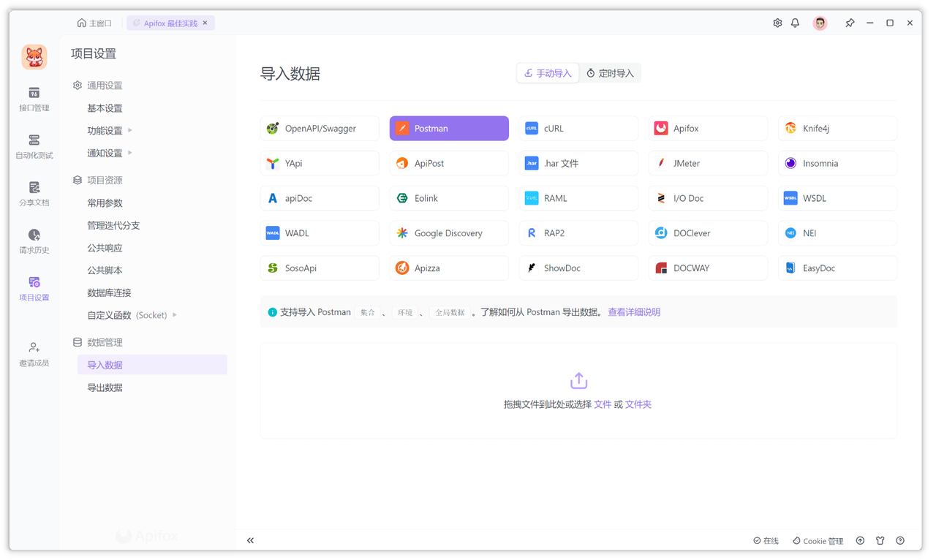Switch to 定时导入 tab
The image size is (936, 560).
click(610, 73)
